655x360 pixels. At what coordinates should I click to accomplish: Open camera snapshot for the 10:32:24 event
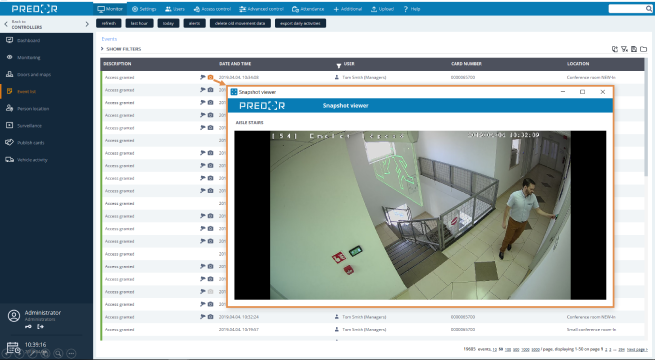pyautogui.click(x=211, y=317)
